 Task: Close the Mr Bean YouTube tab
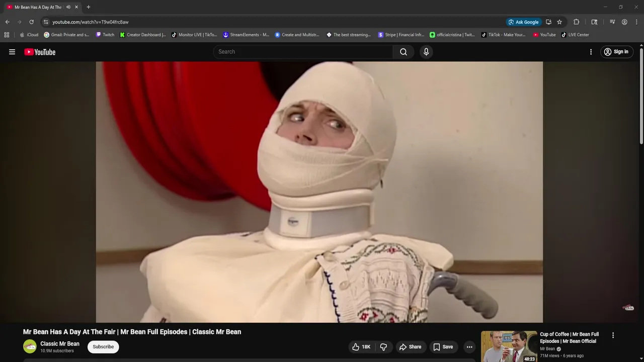[x=76, y=7]
